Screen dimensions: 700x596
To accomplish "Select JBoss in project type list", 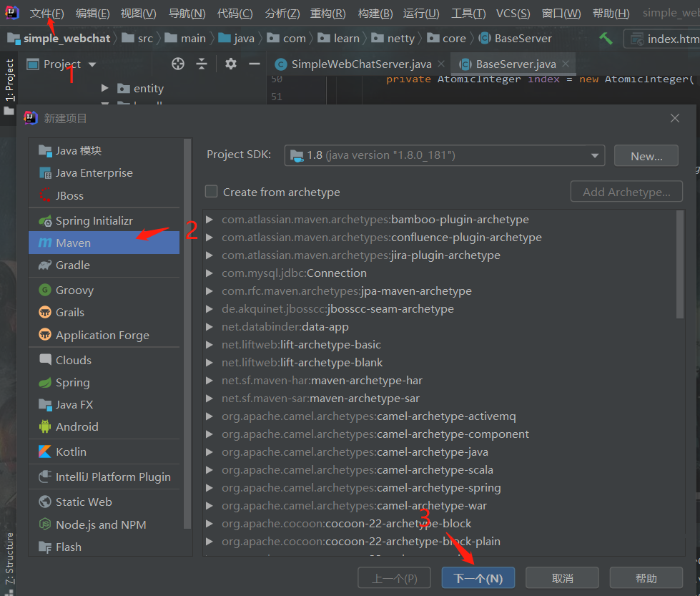I will [104, 196].
